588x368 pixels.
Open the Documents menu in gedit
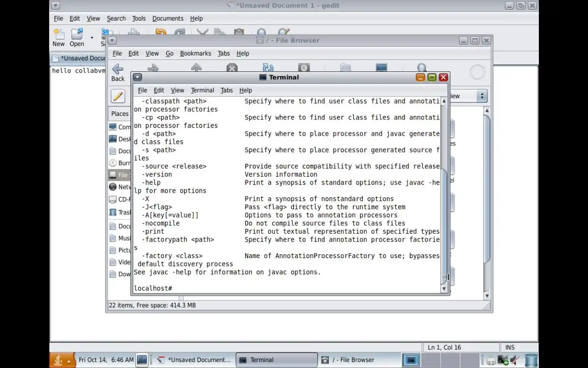click(x=168, y=18)
